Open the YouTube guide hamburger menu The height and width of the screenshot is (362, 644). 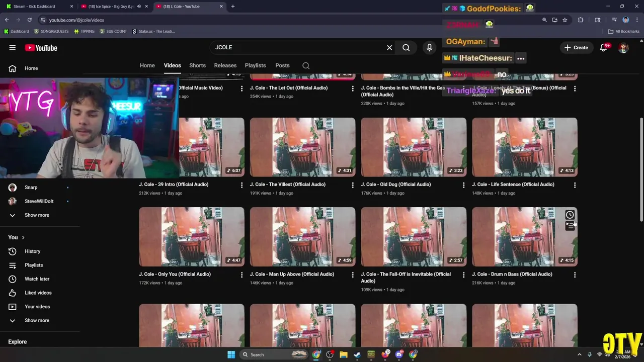[12, 48]
